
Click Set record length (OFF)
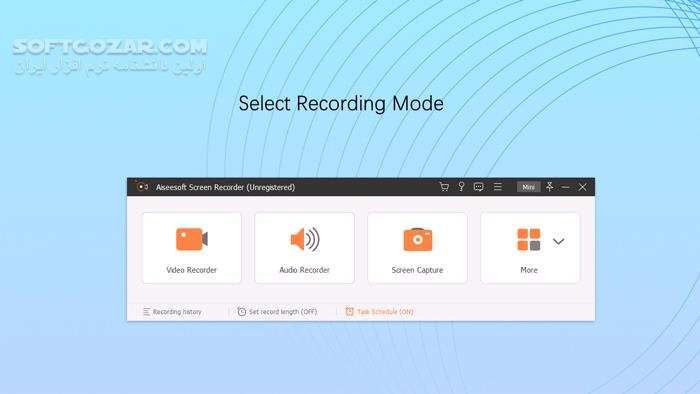pyautogui.click(x=277, y=311)
